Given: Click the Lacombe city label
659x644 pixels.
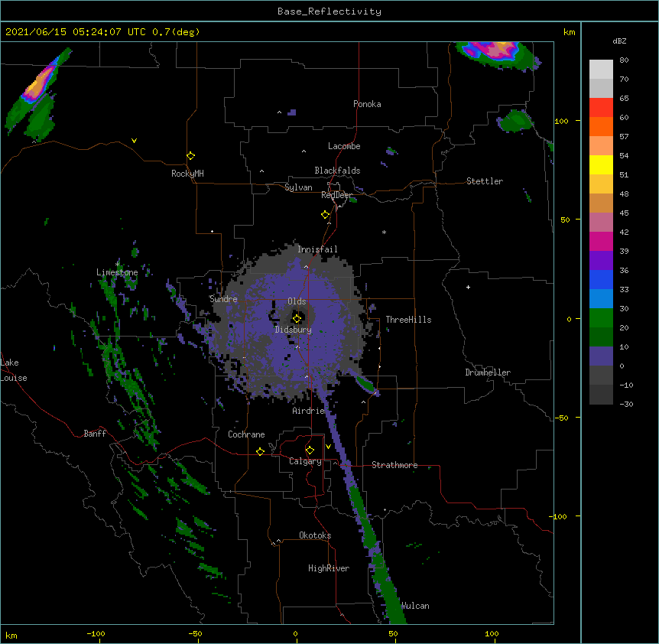Looking at the screenshot, I should [x=344, y=146].
